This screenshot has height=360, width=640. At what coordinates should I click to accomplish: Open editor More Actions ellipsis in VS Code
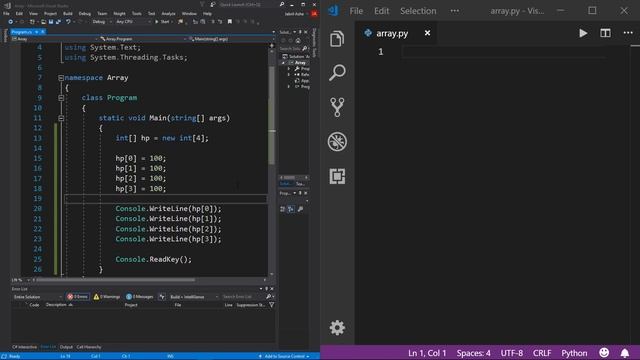628,33
